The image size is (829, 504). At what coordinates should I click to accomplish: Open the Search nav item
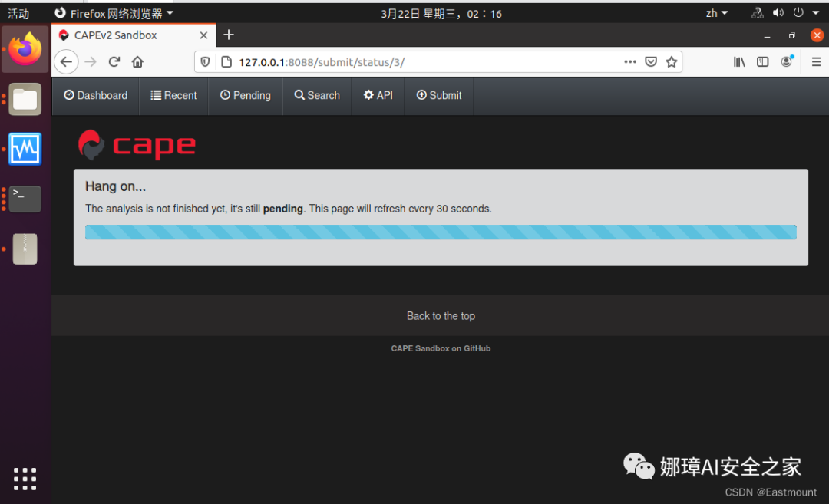click(x=317, y=96)
